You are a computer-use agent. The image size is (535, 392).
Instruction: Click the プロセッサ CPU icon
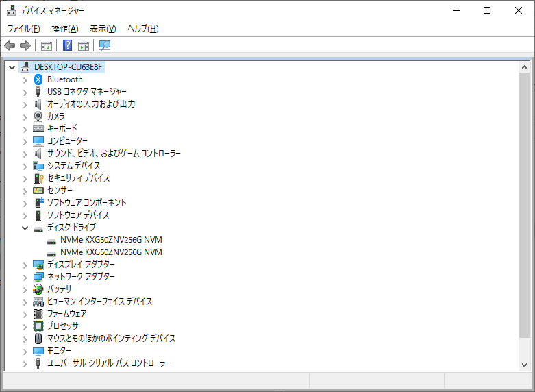tap(38, 326)
